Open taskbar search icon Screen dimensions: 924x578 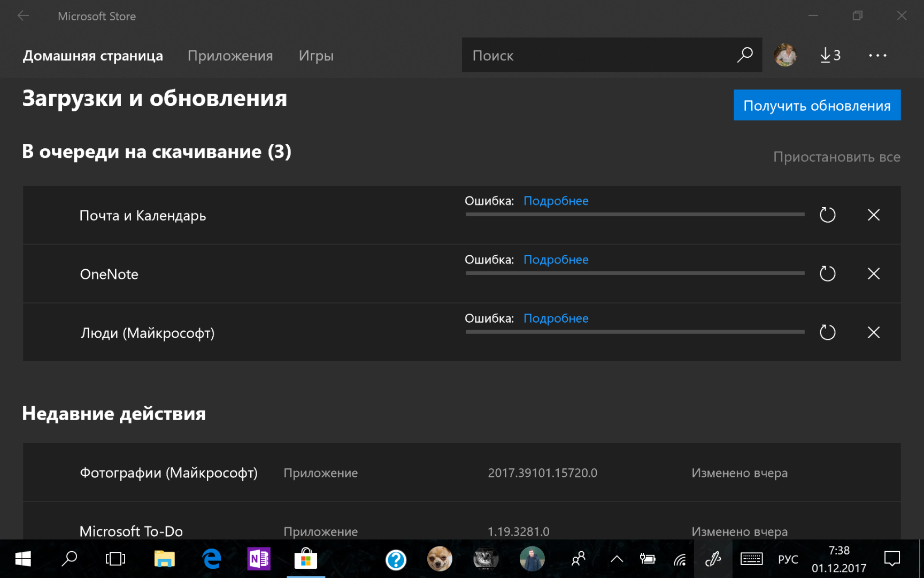click(x=70, y=559)
